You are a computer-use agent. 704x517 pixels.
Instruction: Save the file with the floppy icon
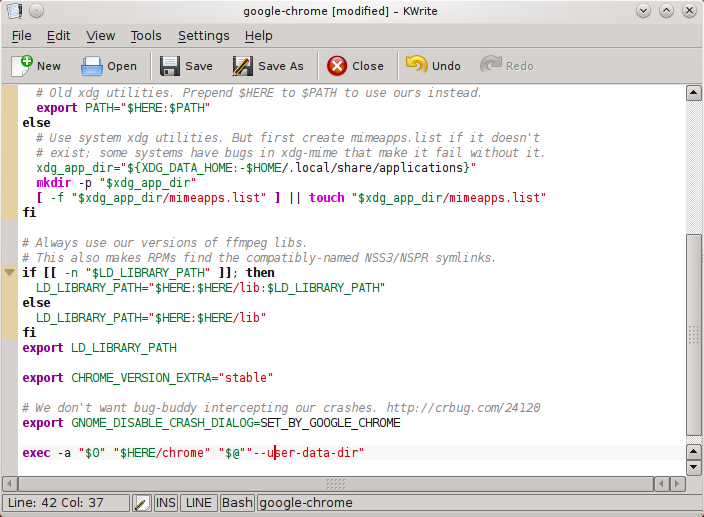[170, 66]
